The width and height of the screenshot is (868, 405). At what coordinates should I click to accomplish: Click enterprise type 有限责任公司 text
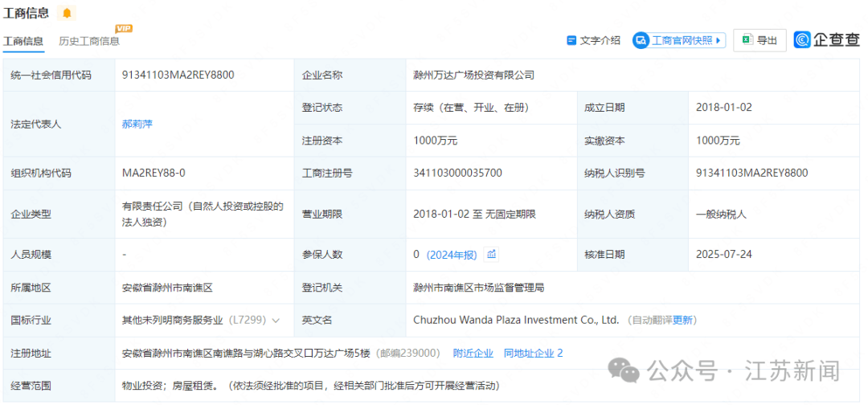tap(203, 214)
